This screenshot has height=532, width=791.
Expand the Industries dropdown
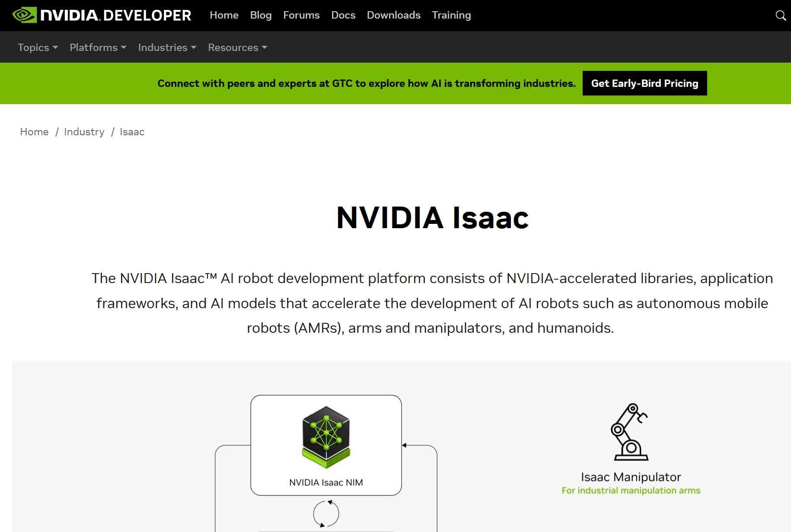(167, 48)
